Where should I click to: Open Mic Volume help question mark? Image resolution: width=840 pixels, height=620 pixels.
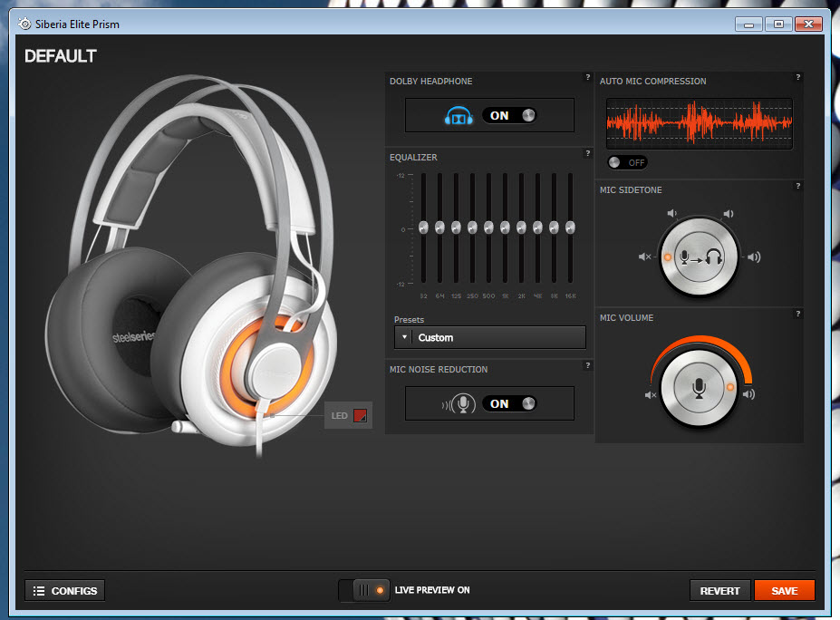[797, 314]
